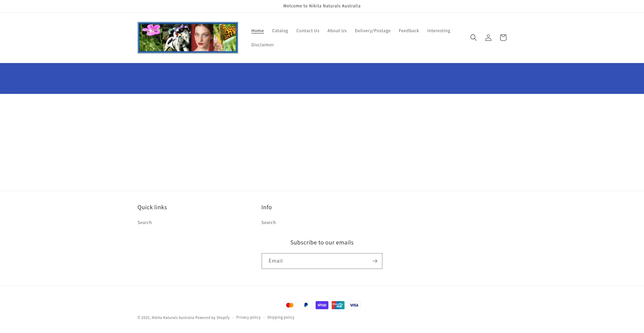Open the Contact Us page
This screenshot has width=644, height=333.
click(x=308, y=31)
